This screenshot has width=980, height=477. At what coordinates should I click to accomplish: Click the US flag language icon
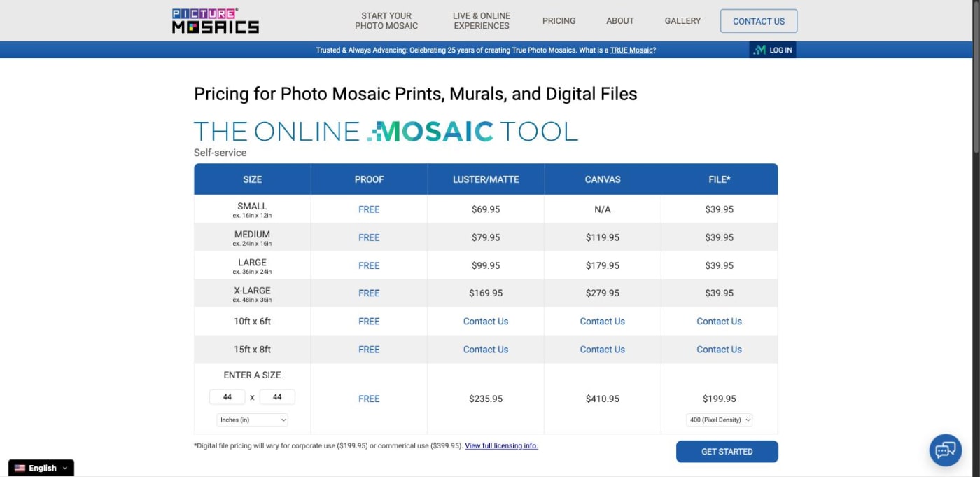point(20,468)
